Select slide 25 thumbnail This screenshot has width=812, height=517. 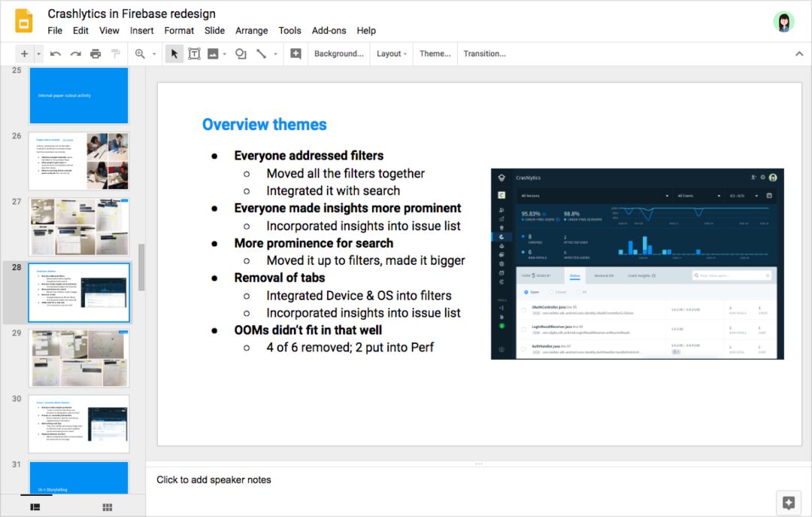(79, 96)
